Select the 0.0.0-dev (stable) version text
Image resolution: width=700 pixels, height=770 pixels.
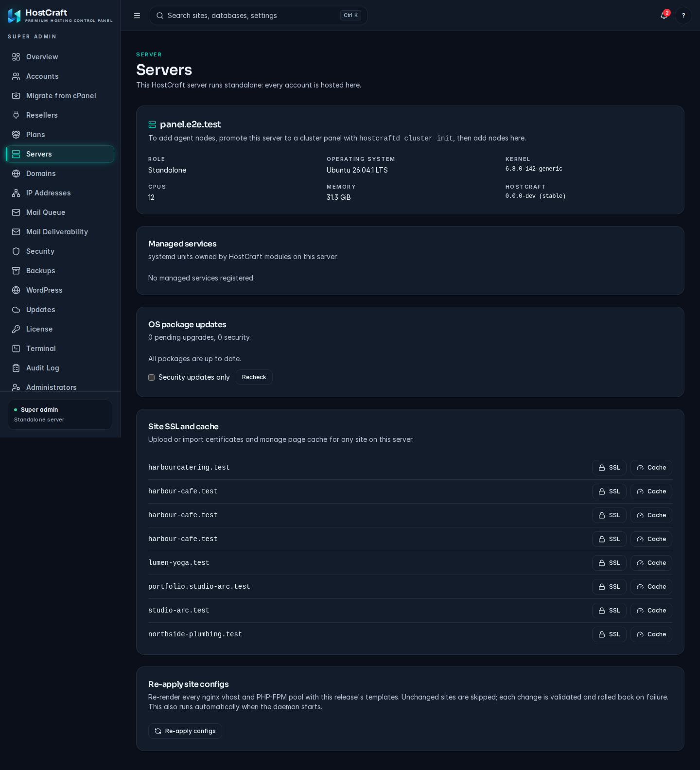(x=536, y=196)
